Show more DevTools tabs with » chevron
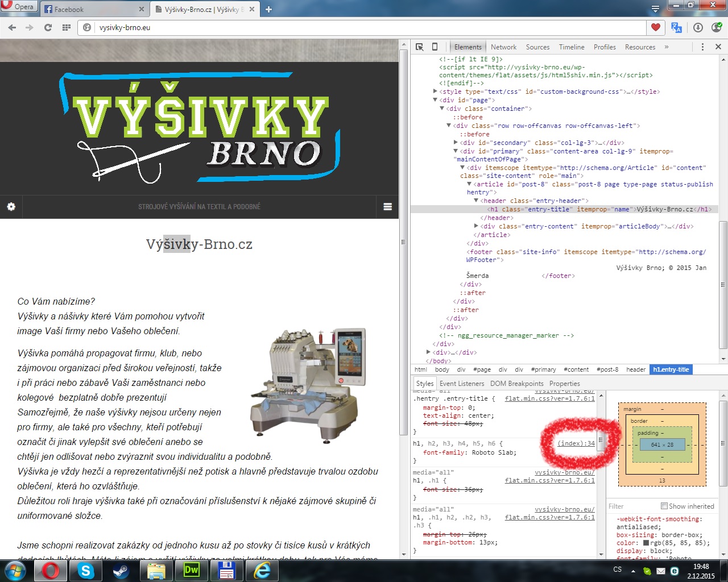Screen dimensions: 728x582 (x=667, y=47)
